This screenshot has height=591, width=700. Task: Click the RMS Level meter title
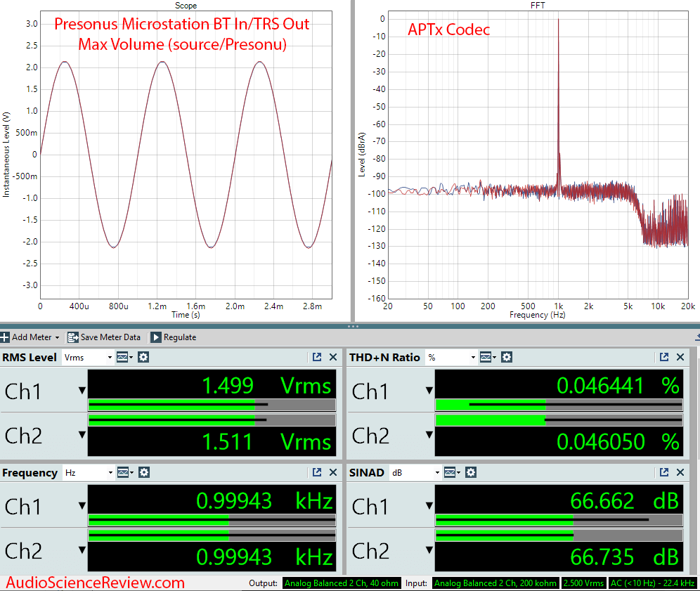click(x=30, y=358)
